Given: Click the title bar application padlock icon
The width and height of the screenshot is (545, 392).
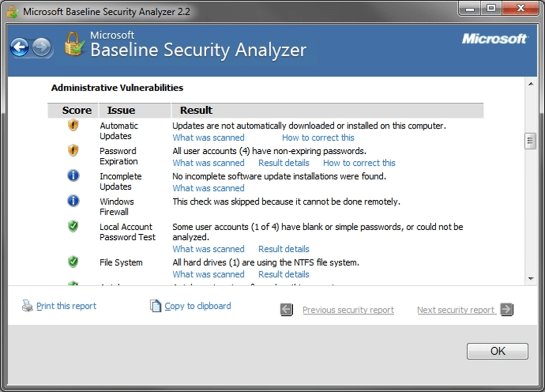Looking at the screenshot, I should [x=13, y=12].
